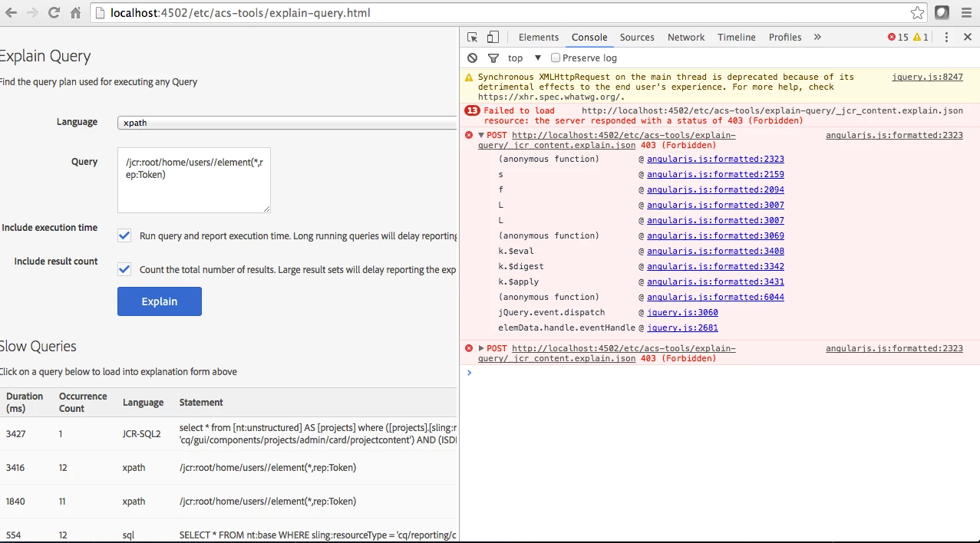Load the xpath slow query with duration 3416
980x543 pixels.
click(x=229, y=468)
